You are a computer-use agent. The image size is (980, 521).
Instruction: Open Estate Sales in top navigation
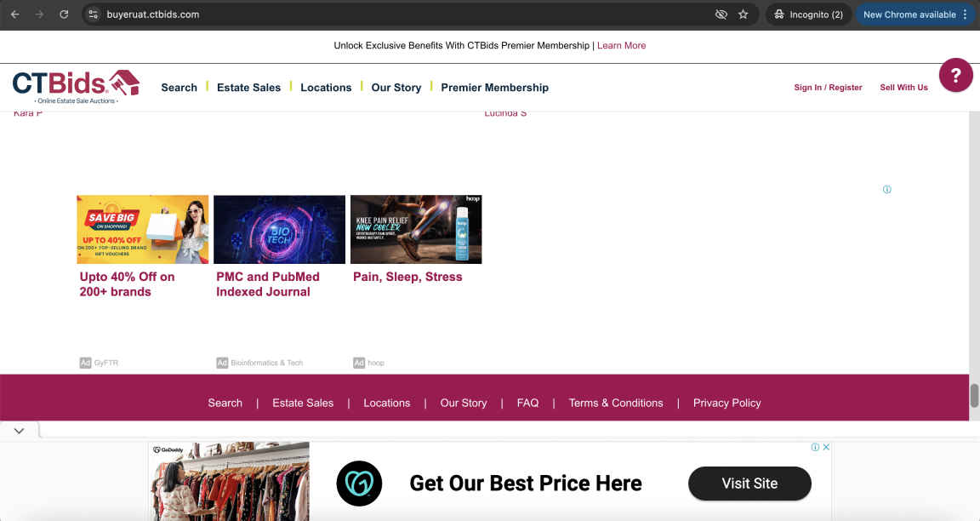point(248,88)
